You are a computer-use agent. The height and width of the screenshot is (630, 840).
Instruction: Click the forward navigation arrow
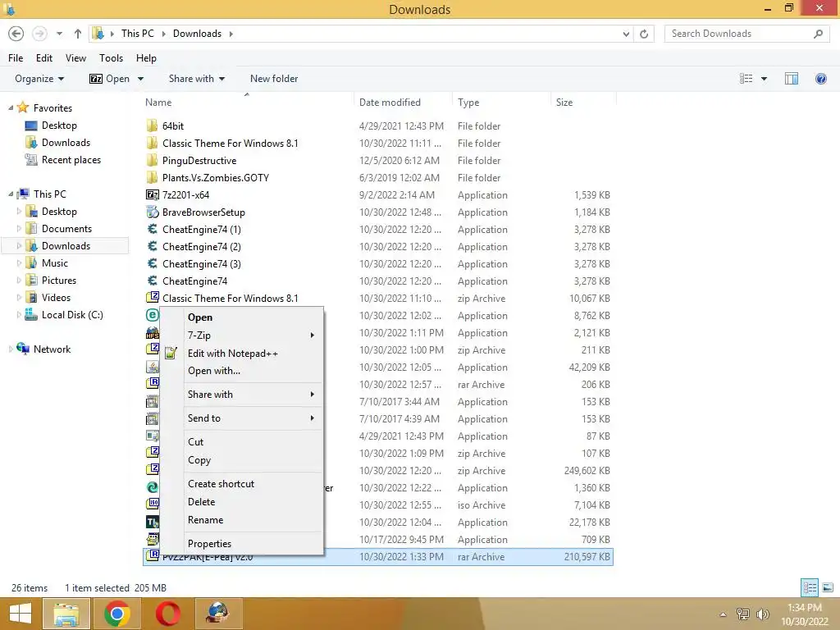click(x=39, y=34)
